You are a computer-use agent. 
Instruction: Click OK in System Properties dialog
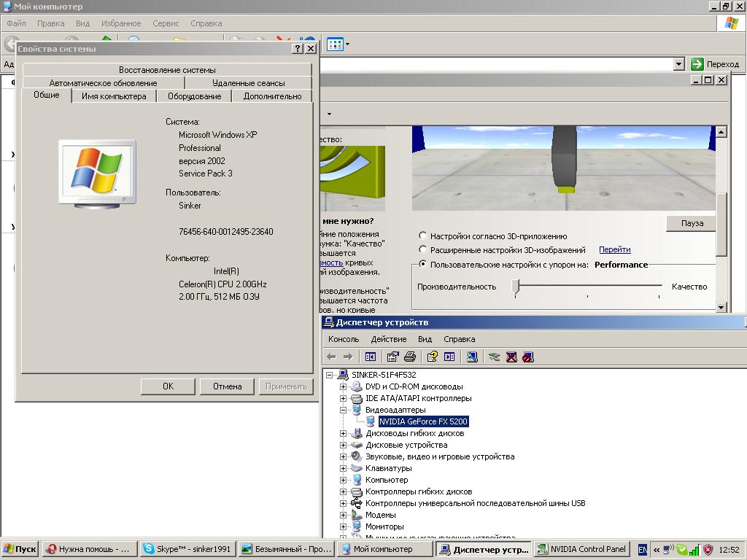click(x=169, y=386)
